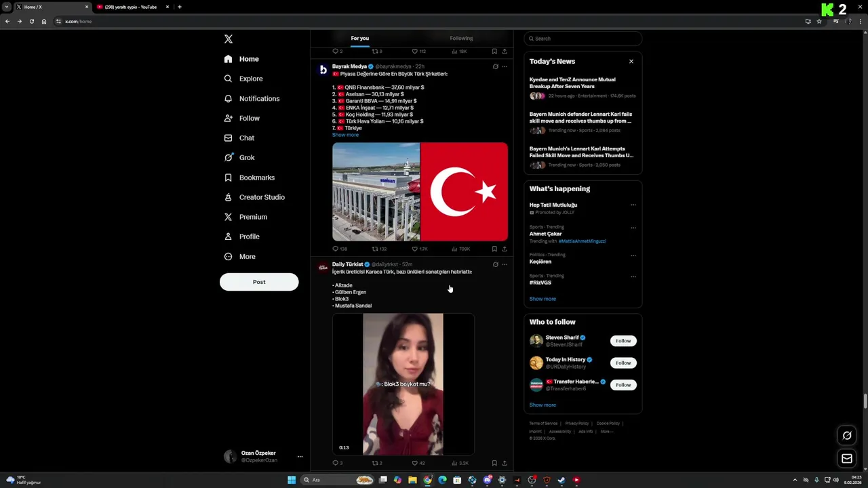Click the Creator Studio icon

pyautogui.click(x=229, y=197)
